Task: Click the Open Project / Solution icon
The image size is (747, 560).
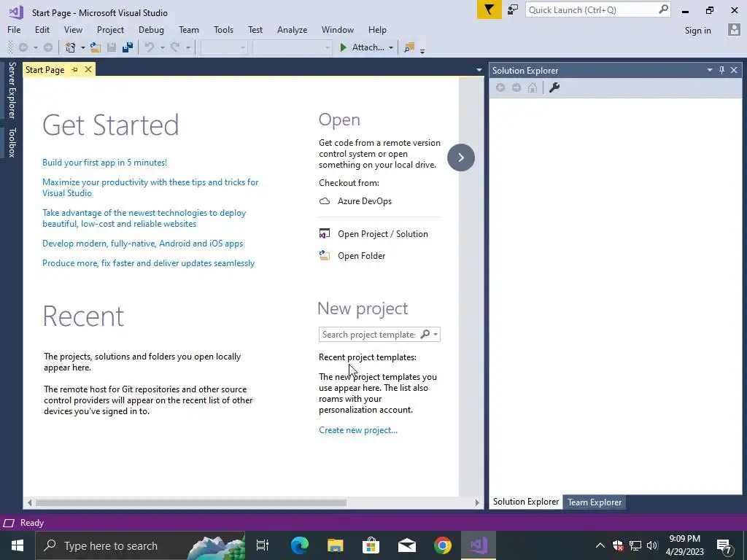Action: tap(325, 234)
